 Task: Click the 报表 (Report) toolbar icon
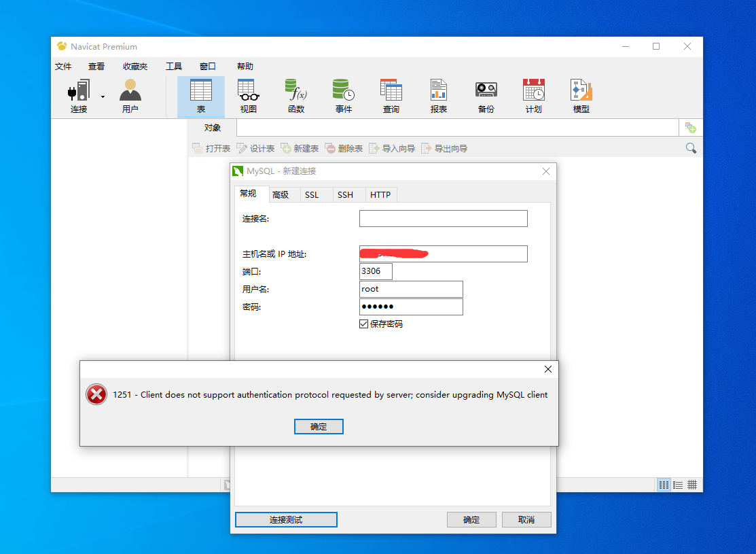(439, 96)
